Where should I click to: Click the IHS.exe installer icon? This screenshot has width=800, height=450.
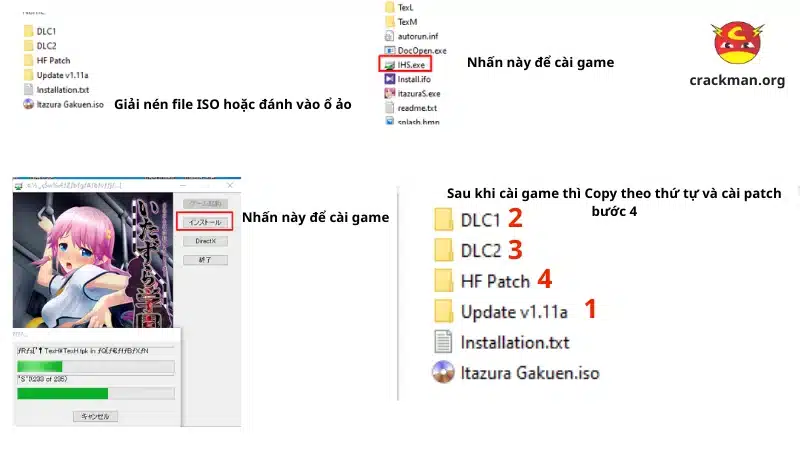(x=390, y=65)
